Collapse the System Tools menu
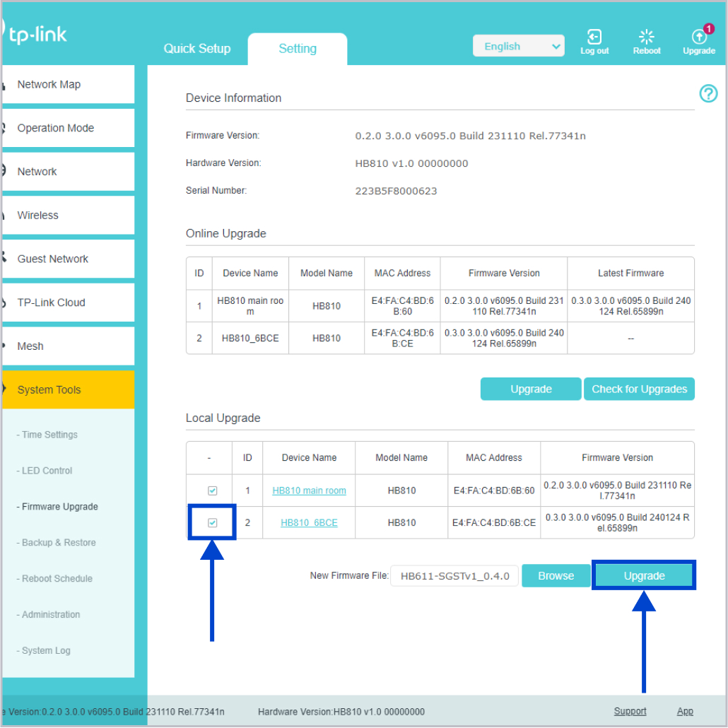Viewport: 728px width, 728px height. click(x=68, y=390)
